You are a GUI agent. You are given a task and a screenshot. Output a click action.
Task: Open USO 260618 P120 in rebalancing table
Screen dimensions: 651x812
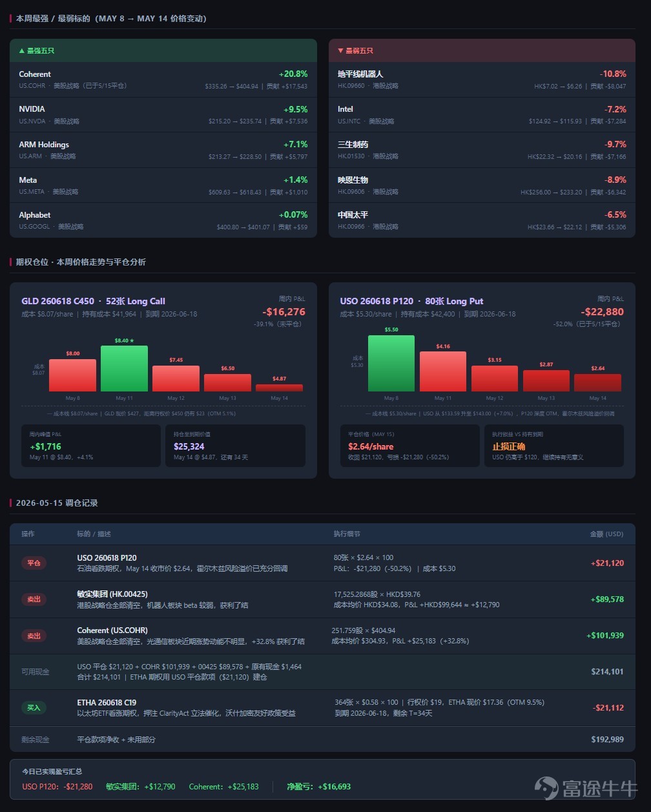click(x=107, y=558)
